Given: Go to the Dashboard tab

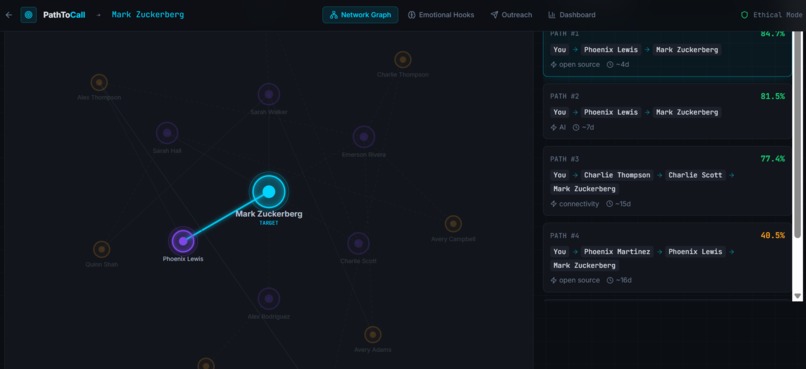Looking at the screenshot, I should 572,15.
